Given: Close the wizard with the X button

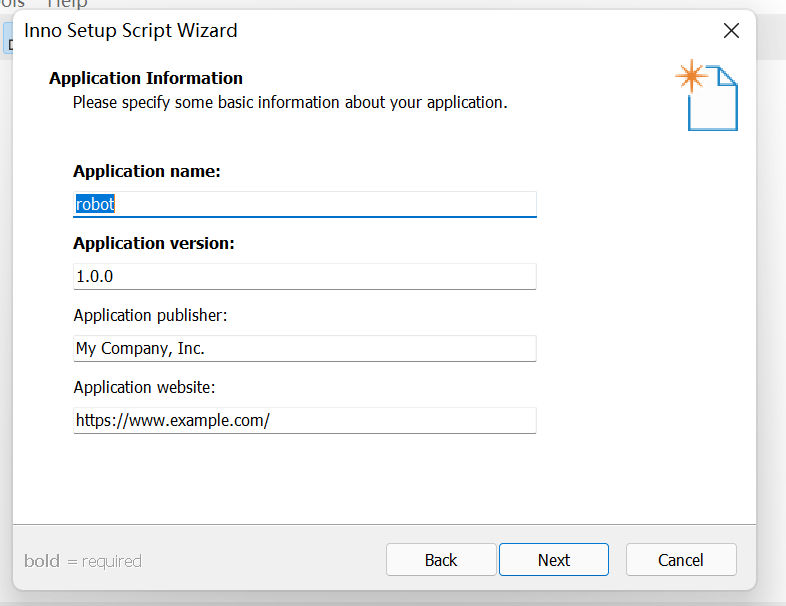Looking at the screenshot, I should 731,31.
